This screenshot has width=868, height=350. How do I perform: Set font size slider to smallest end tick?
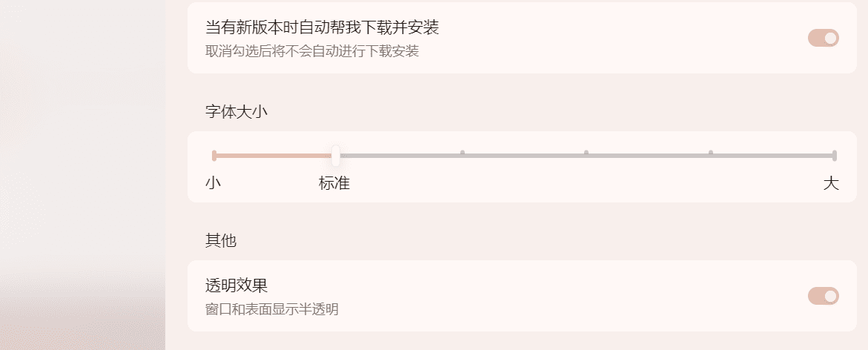(x=214, y=156)
